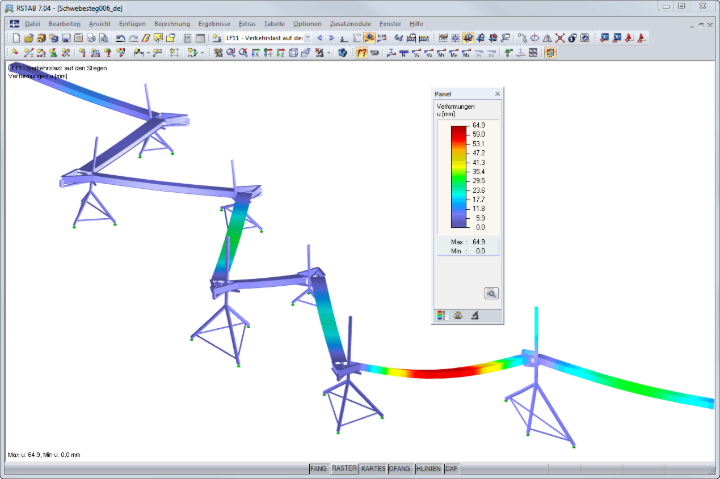This screenshot has width=720, height=479.
Task: Open the display factors tab in Panel
Action: pyautogui.click(x=458, y=315)
